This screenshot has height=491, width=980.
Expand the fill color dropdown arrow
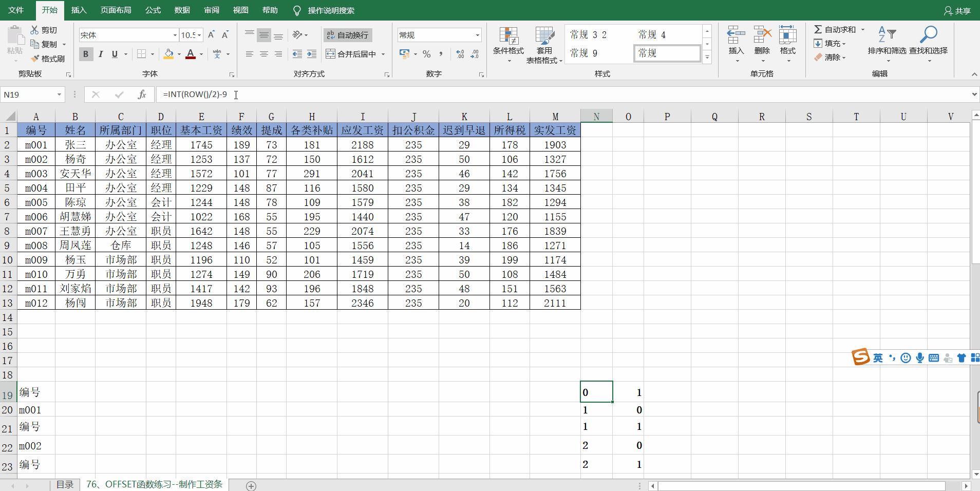tap(179, 53)
